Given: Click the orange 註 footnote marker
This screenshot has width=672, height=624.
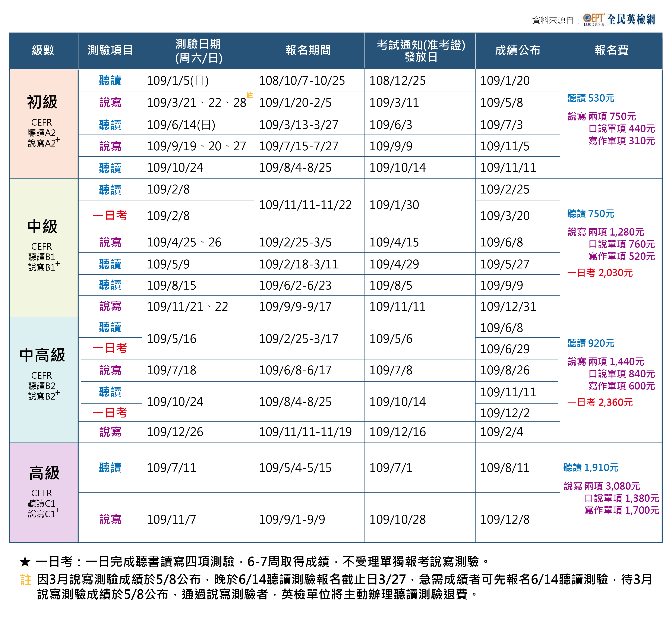Looking at the screenshot, I should pyautogui.click(x=26, y=580).
